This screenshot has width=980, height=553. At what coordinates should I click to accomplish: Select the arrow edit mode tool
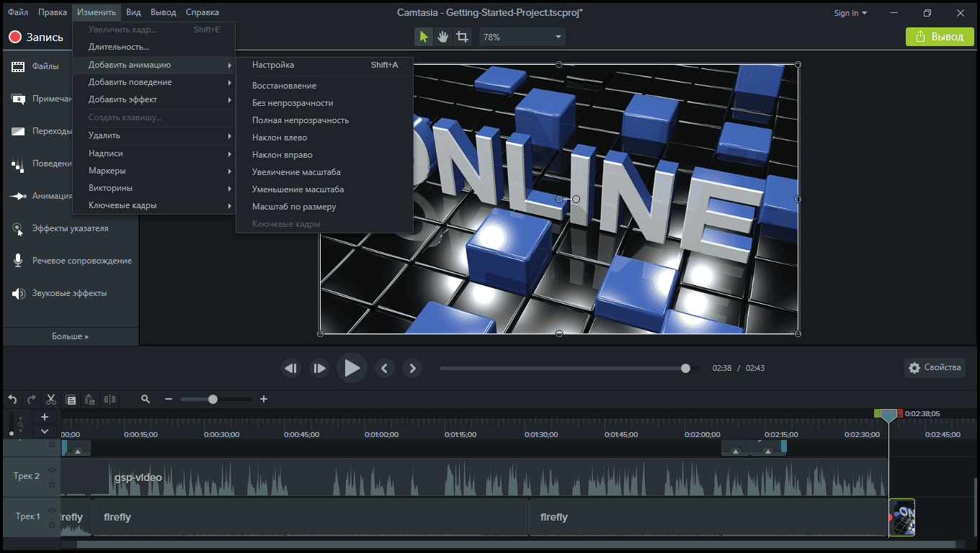424,37
